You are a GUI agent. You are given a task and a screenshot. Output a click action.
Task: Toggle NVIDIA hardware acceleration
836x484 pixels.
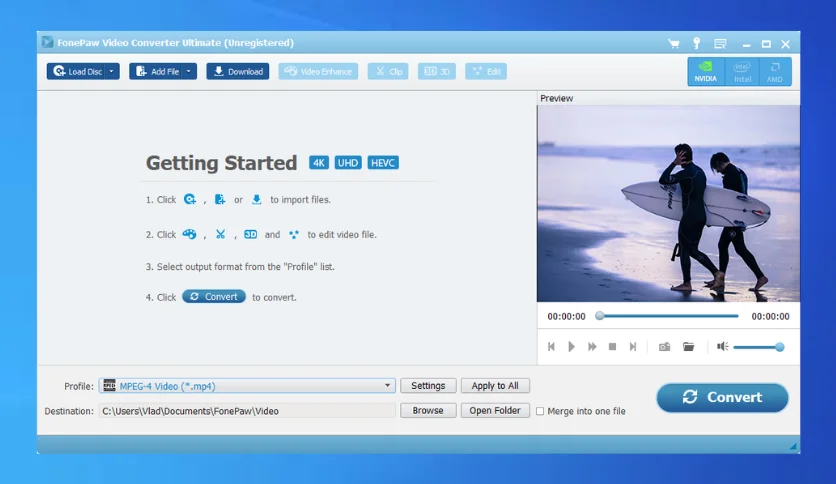(705, 71)
